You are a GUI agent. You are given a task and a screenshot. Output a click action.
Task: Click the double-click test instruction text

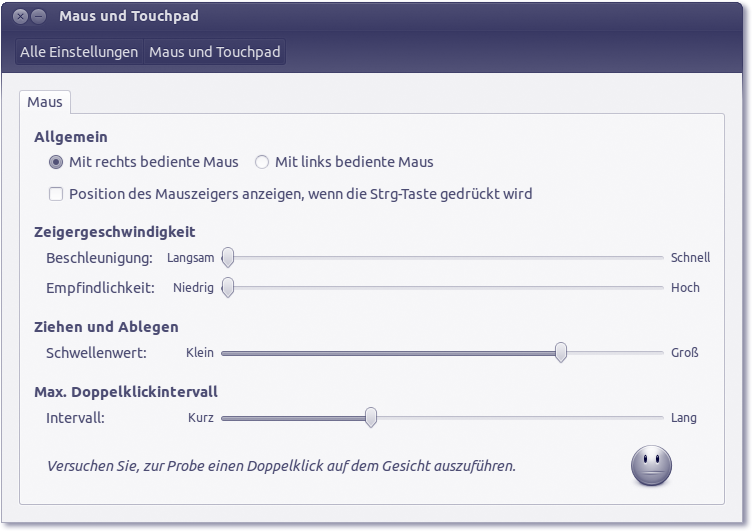281,466
